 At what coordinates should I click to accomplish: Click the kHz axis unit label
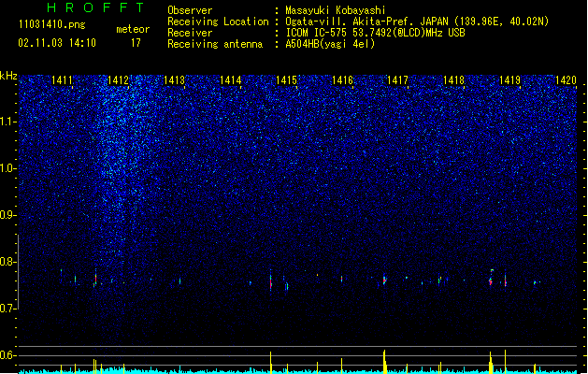pyautogui.click(x=8, y=76)
